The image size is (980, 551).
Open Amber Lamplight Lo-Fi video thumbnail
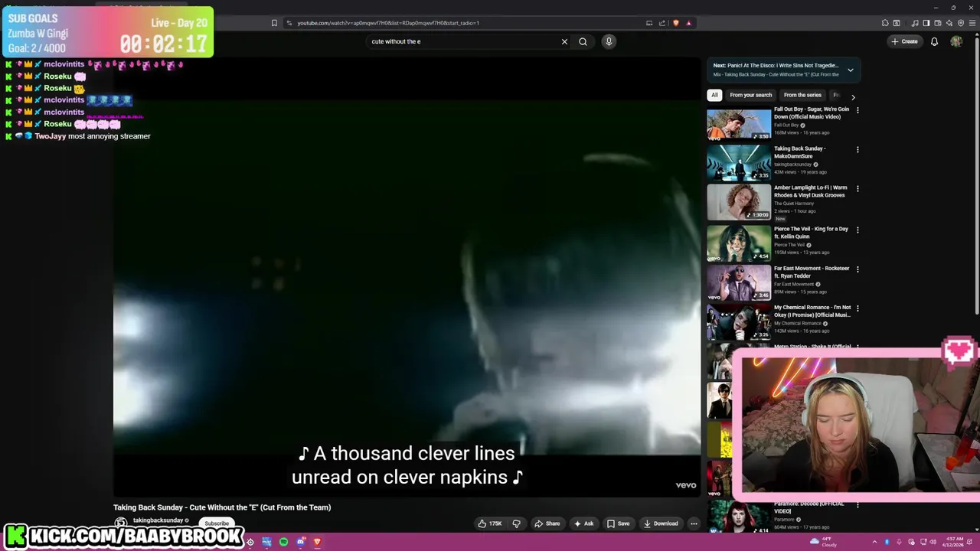739,202
